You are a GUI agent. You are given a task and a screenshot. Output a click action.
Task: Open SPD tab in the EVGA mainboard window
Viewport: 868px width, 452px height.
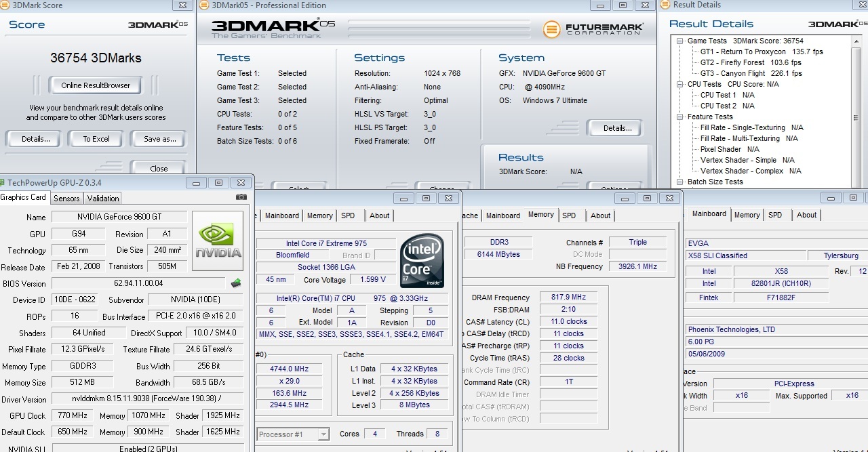coord(775,215)
